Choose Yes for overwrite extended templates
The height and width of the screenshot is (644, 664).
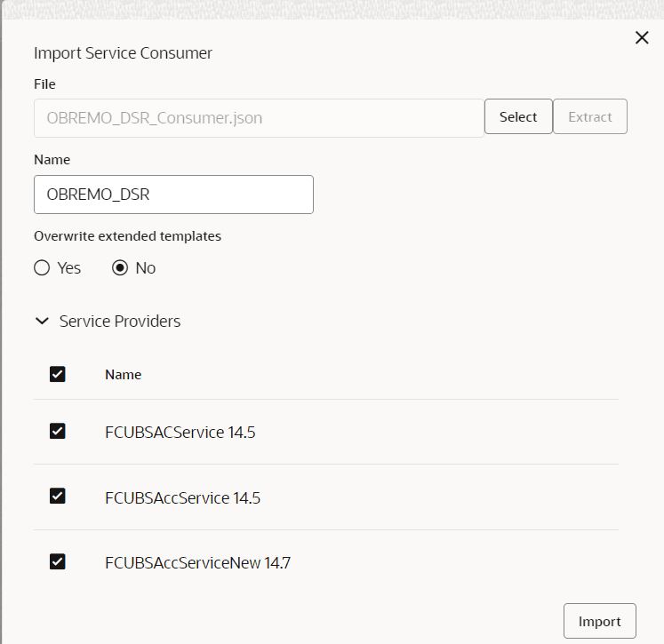tap(42, 268)
